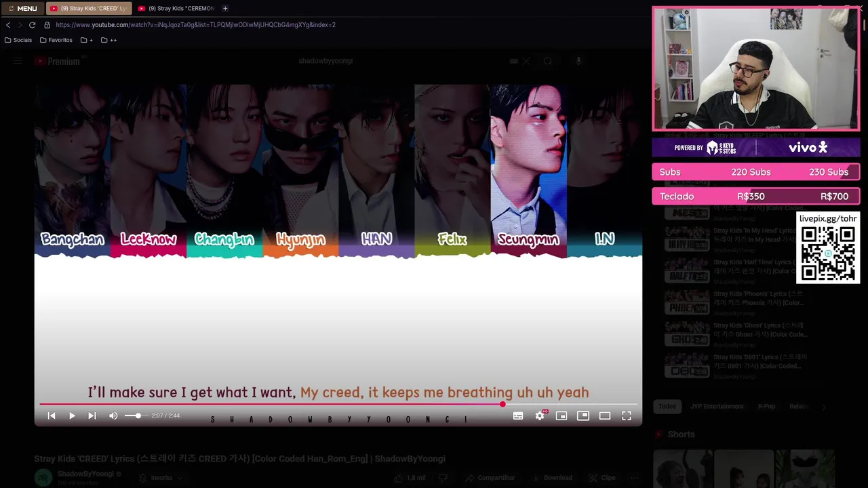868x488 pixels.
Task: Select the Todos filter chip
Action: (x=667, y=406)
